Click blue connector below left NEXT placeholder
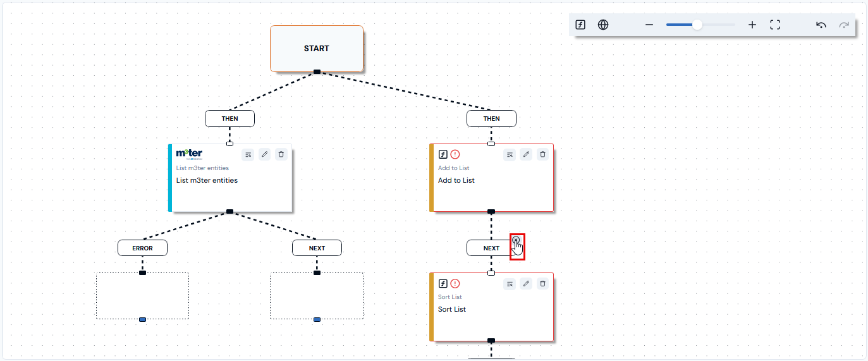 click(x=317, y=320)
